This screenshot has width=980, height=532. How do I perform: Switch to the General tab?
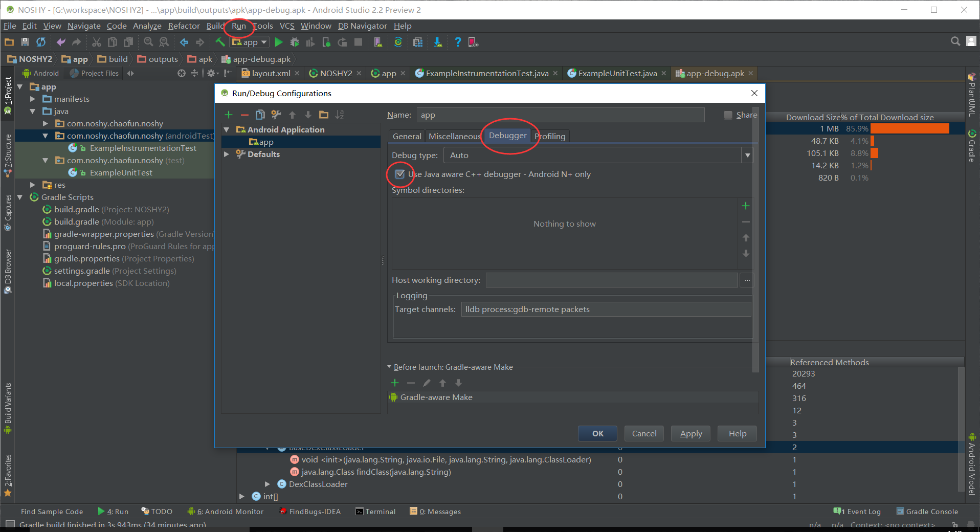(x=407, y=136)
